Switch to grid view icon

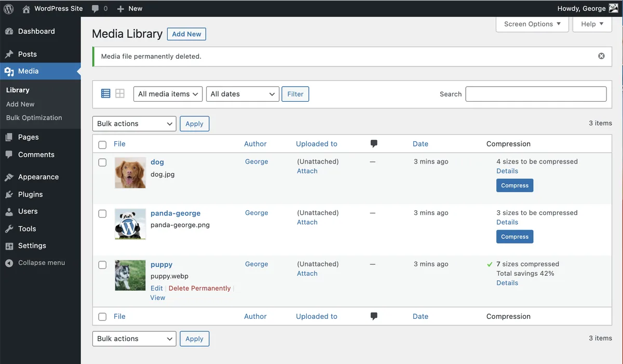120,93
